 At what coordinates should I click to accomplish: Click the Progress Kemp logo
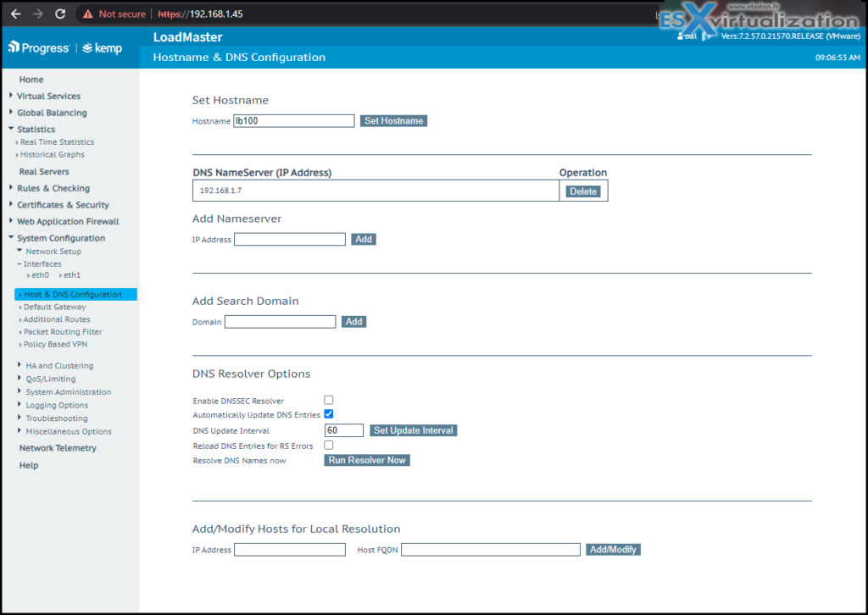pos(64,48)
